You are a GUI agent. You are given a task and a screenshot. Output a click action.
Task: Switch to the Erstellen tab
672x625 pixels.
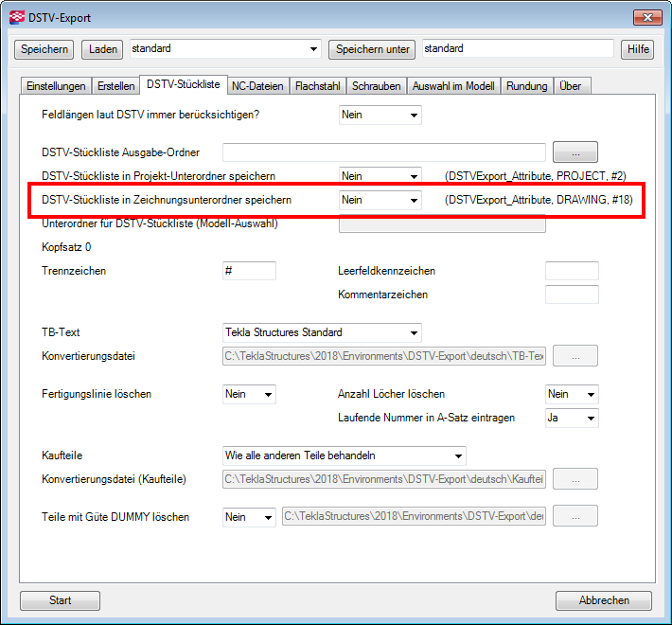(x=115, y=86)
